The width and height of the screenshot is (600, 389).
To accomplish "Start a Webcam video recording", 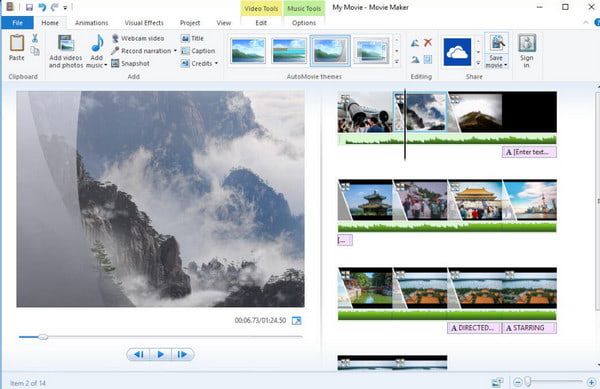I will pyautogui.click(x=138, y=38).
